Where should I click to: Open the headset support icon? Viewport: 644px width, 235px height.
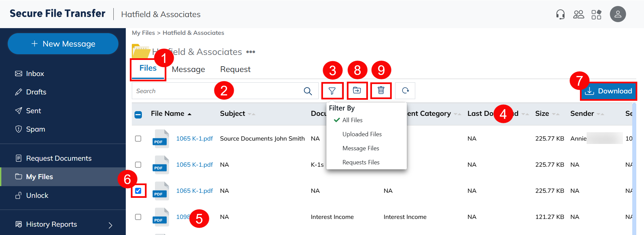tap(560, 14)
